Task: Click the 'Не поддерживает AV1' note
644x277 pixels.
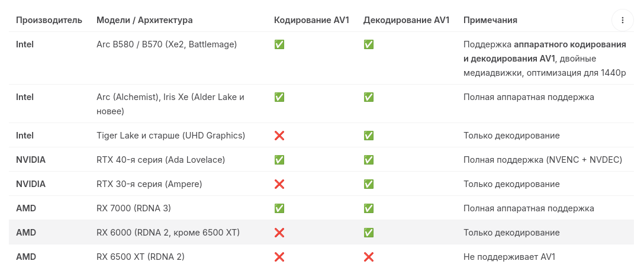Action: coord(509,257)
